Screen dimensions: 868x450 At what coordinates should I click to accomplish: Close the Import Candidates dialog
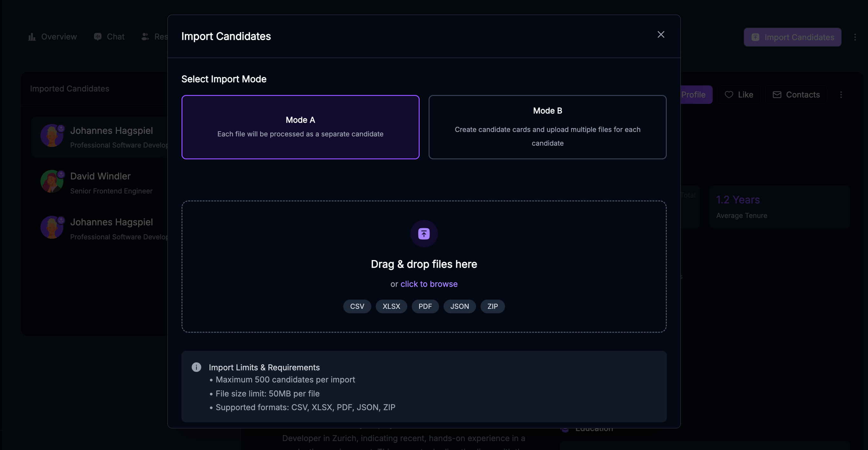661,35
